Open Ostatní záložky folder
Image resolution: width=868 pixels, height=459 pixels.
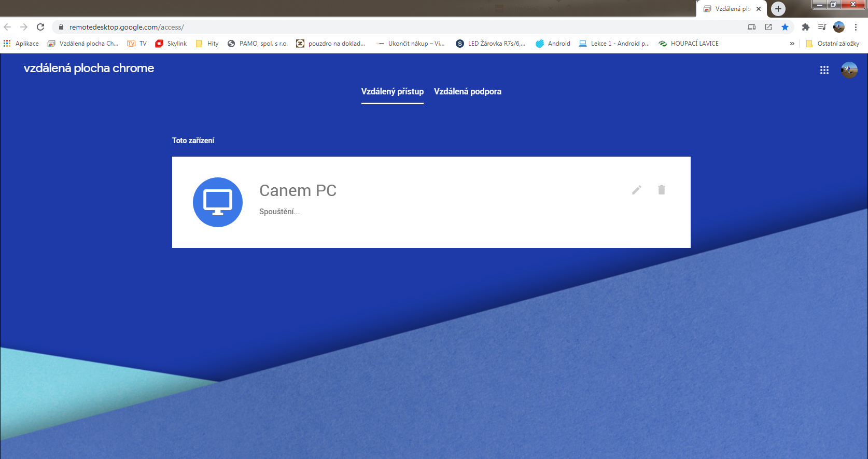click(833, 44)
